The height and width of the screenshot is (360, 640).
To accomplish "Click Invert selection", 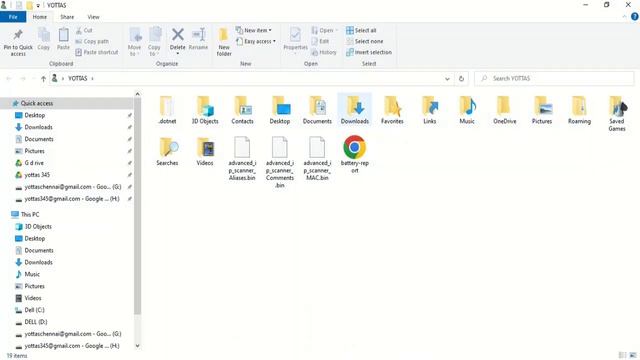I will point(369,52).
